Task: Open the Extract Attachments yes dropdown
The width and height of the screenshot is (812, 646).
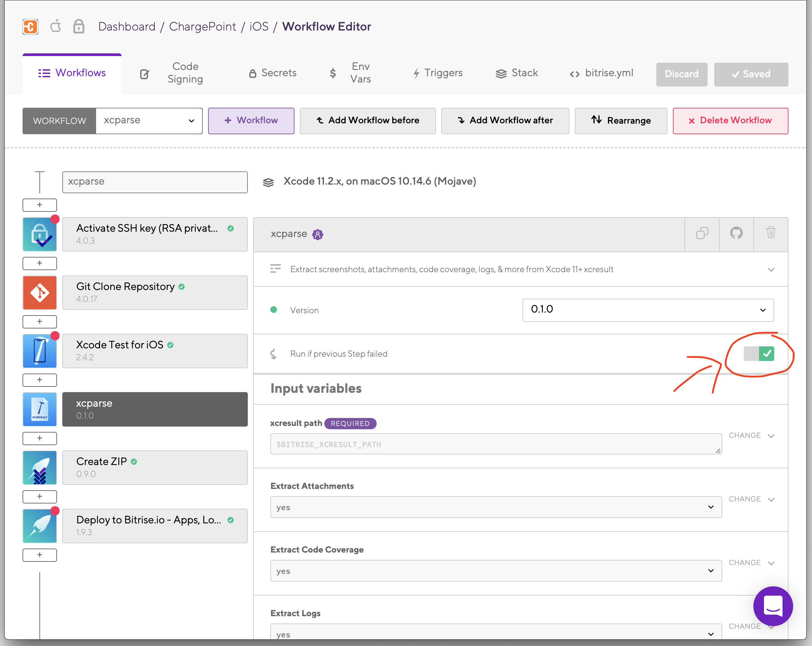Action: point(496,507)
